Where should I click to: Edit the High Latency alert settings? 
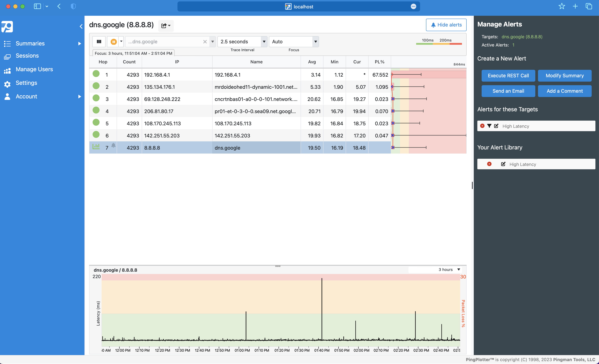pyautogui.click(x=496, y=126)
